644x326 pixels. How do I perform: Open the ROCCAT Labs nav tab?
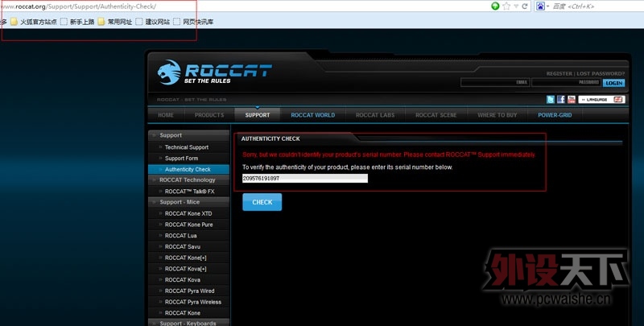[x=375, y=115]
